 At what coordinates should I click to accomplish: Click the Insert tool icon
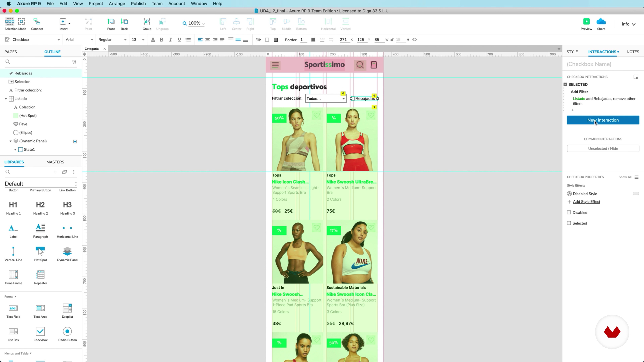click(63, 22)
